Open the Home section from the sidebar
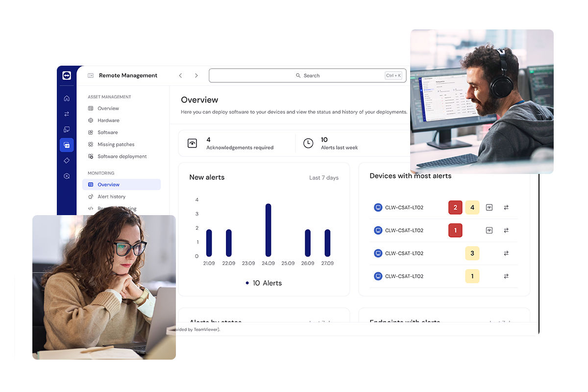588x392 pixels. (67, 98)
